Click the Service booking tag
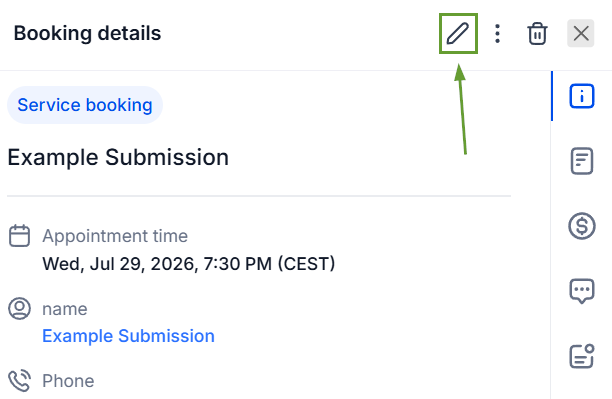Image resolution: width=612 pixels, height=399 pixels. [x=85, y=105]
